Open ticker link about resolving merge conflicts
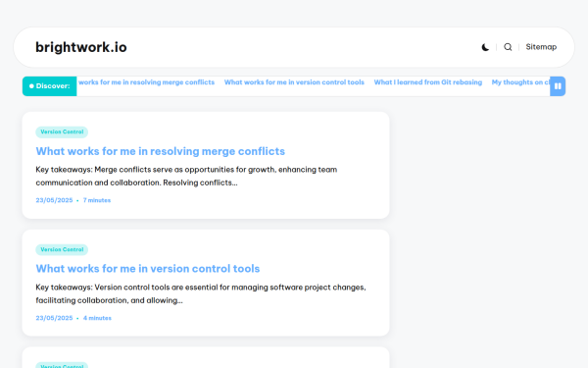Image resolution: width=588 pixels, height=368 pixels. 146,82
